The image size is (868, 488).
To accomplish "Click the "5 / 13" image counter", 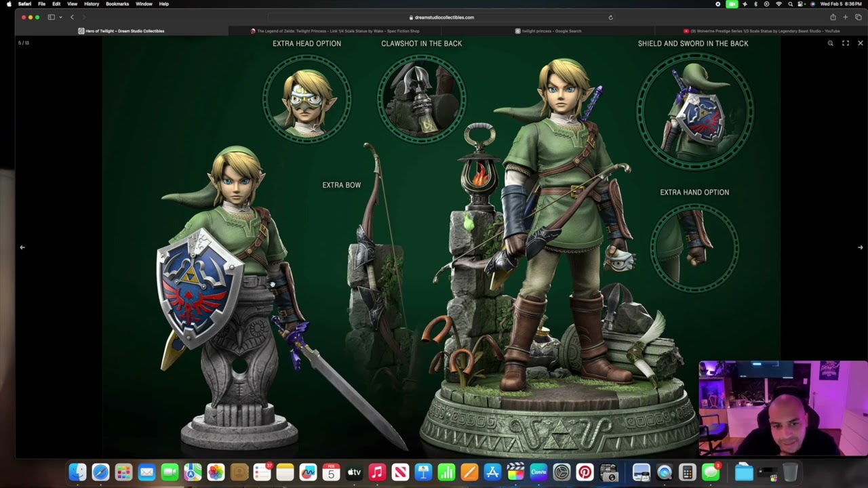I will pyautogui.click(x=24, y=43).
